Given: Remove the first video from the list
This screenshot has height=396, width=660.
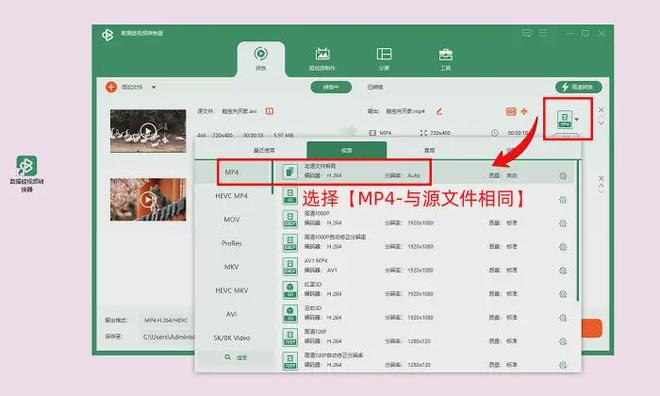Looking at the screenshot, I should coord(601,109).
